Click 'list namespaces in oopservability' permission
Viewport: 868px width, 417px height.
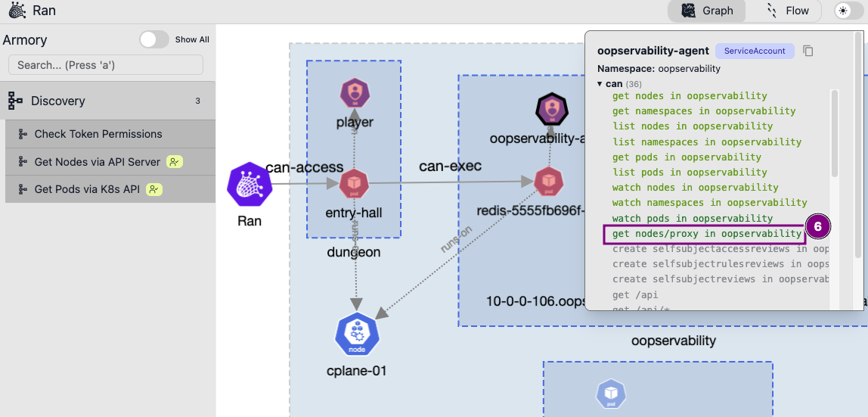point(707,142)
